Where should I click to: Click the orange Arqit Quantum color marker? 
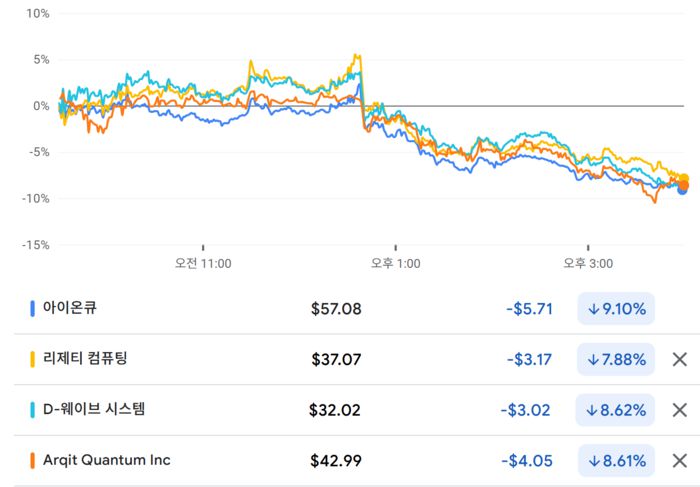point(33,461)
